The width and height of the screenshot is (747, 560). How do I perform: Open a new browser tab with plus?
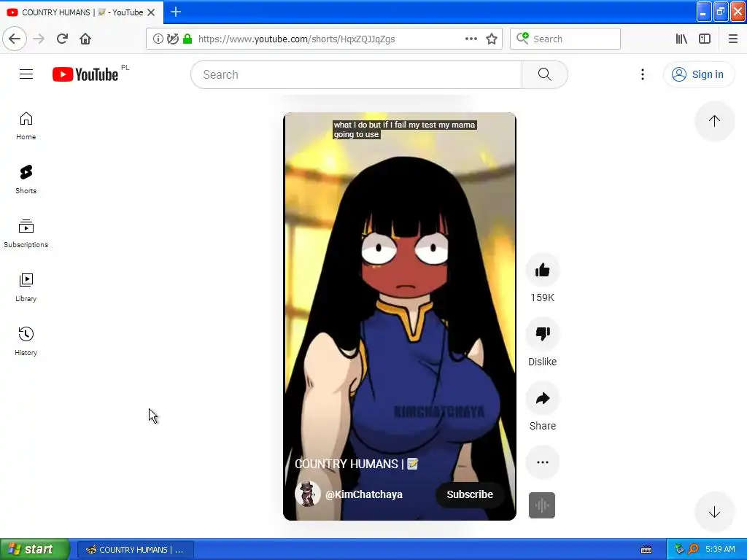[176, 12]
